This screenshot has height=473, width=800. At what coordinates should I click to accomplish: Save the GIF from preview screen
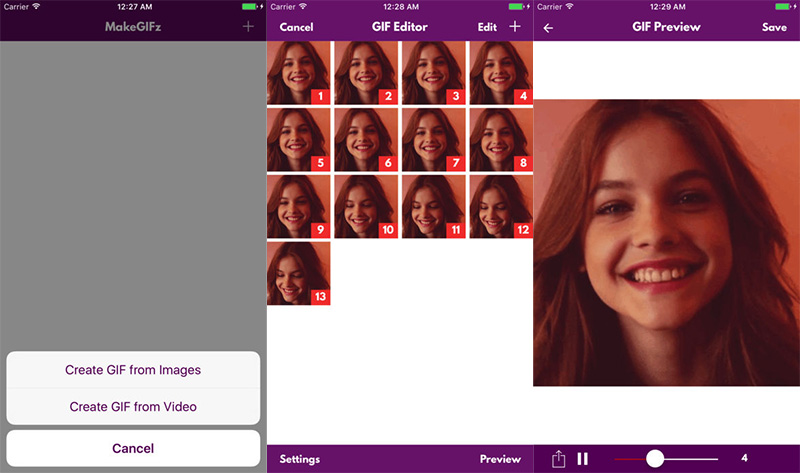pos(774,28)
